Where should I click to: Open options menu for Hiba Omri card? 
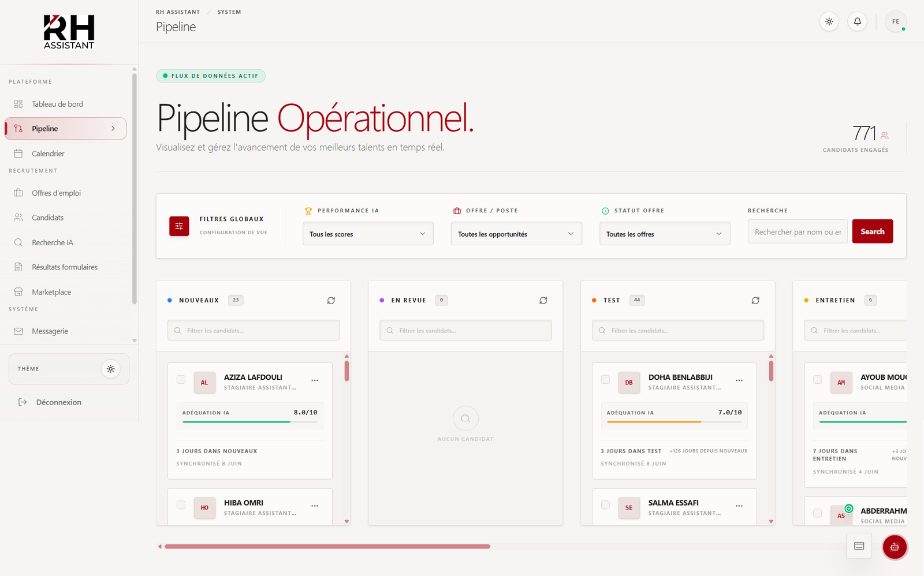[x=315, y=506]
